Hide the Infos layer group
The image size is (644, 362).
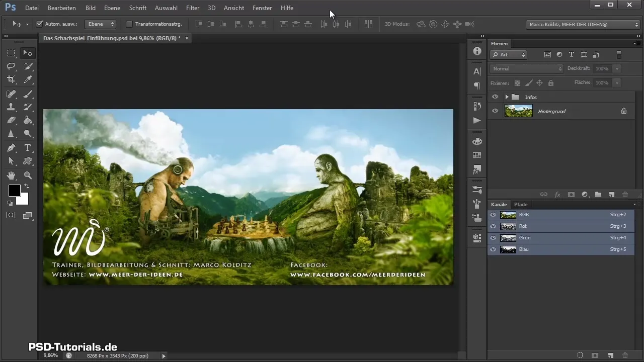(x=495, y=97)
